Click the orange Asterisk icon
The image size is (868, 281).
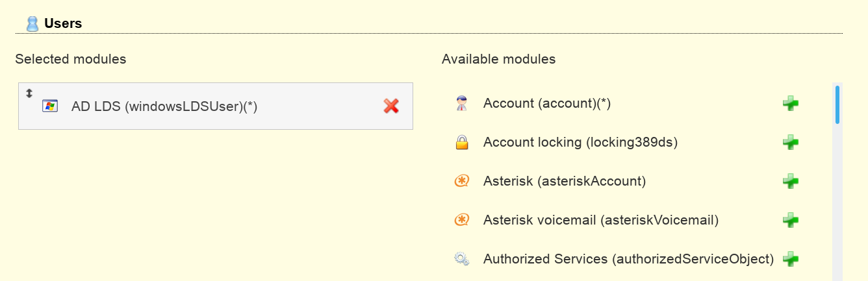(461, 182)
